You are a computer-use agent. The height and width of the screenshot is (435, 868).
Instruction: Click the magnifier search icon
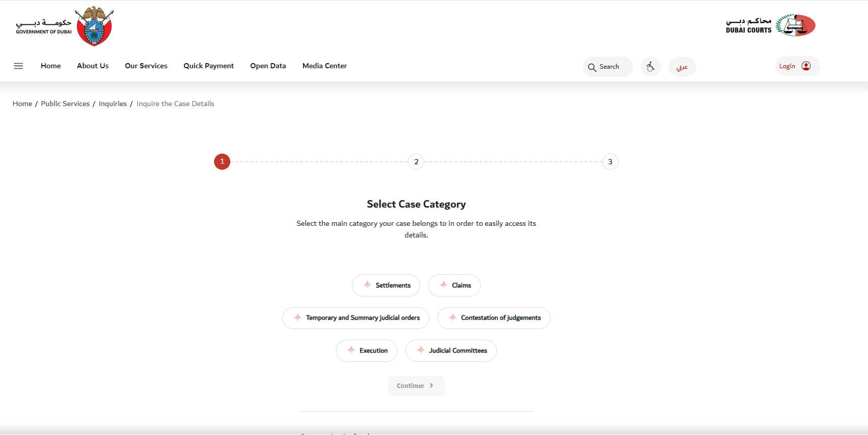tap(592, 67)
